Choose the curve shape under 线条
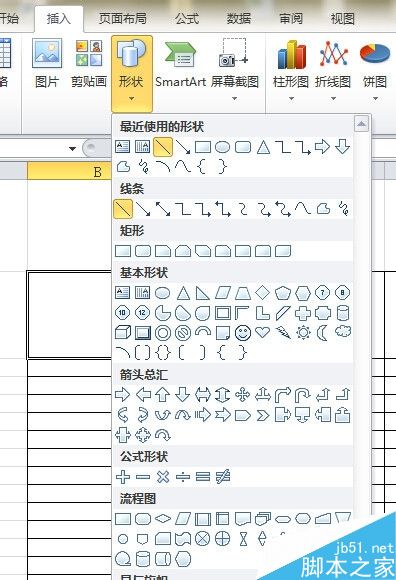The image size is (396, 580). pyautogui.click(x=303, y=209)
